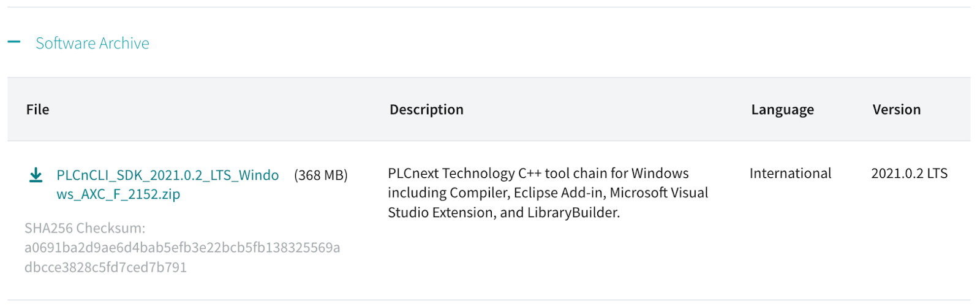Click the ws_AXC_F_2152.zip filename line
The height and width of the screenshot is (306, 980).
tap(118, 194)
